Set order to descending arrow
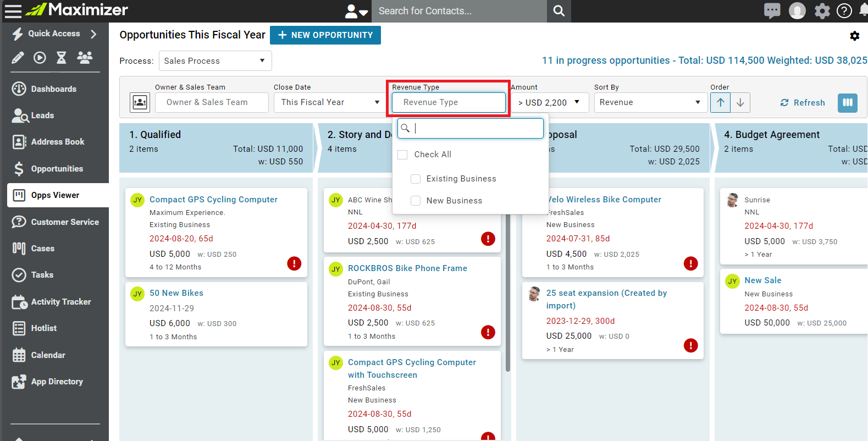The height and width of the screenshot is (441, 868). pos(740,102)
